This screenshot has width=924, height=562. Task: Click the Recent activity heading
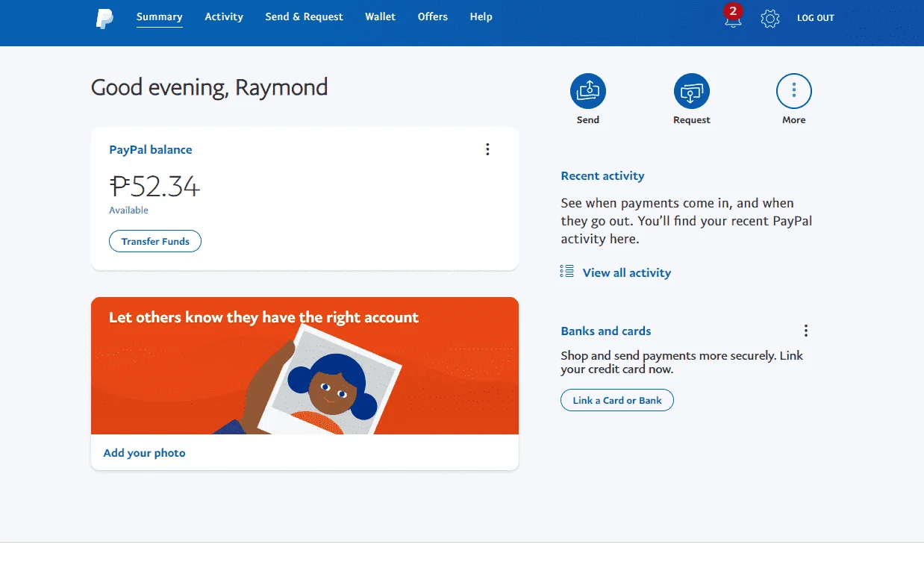(x=602, y=175)
